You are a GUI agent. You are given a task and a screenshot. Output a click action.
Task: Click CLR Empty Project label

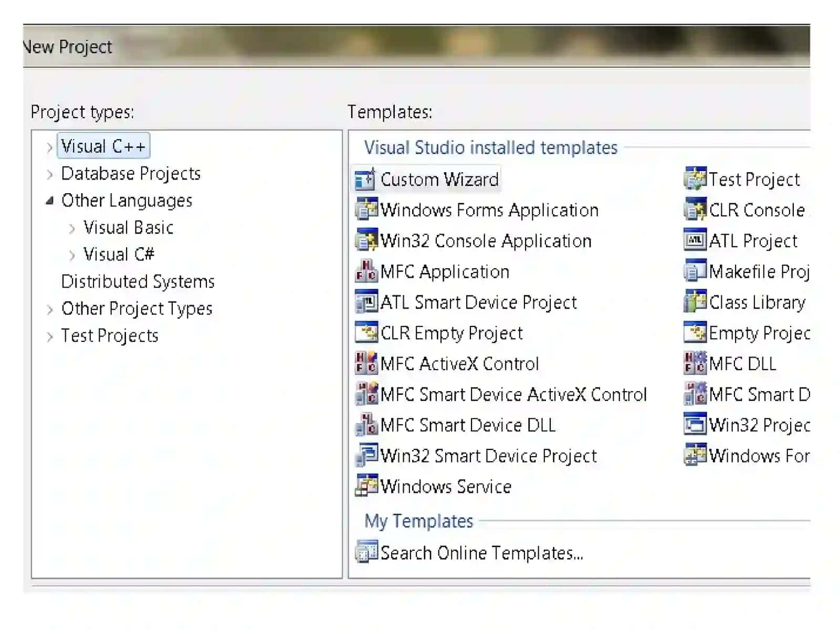[x=451, y=333]
